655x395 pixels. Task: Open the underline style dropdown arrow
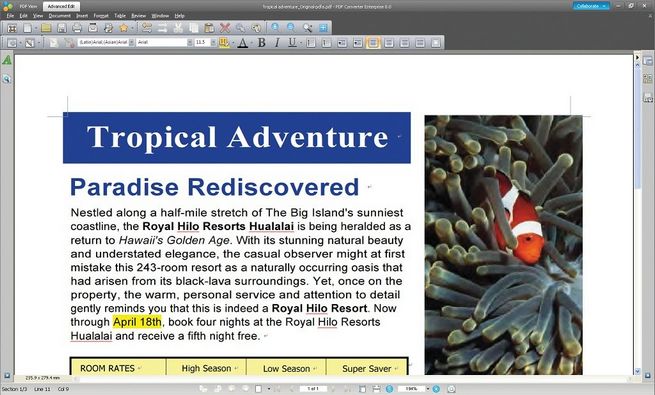[300, 42]
